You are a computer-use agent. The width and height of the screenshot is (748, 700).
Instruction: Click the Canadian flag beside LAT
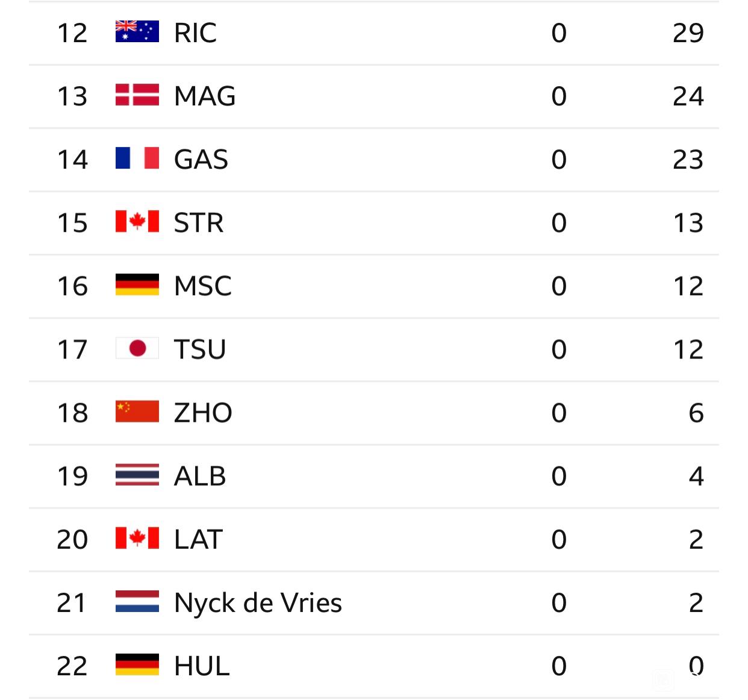click(137, 538)
